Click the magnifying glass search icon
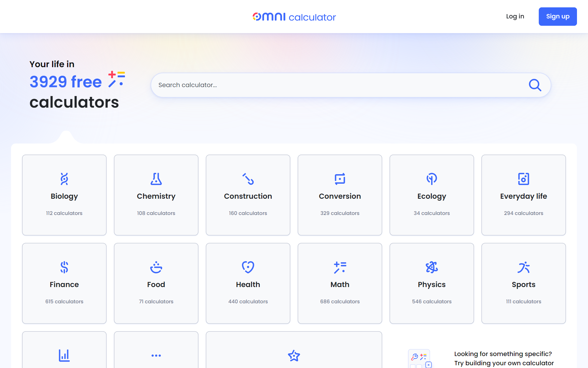The height and width of the screenshot is (368, 588). coord(535,85)
